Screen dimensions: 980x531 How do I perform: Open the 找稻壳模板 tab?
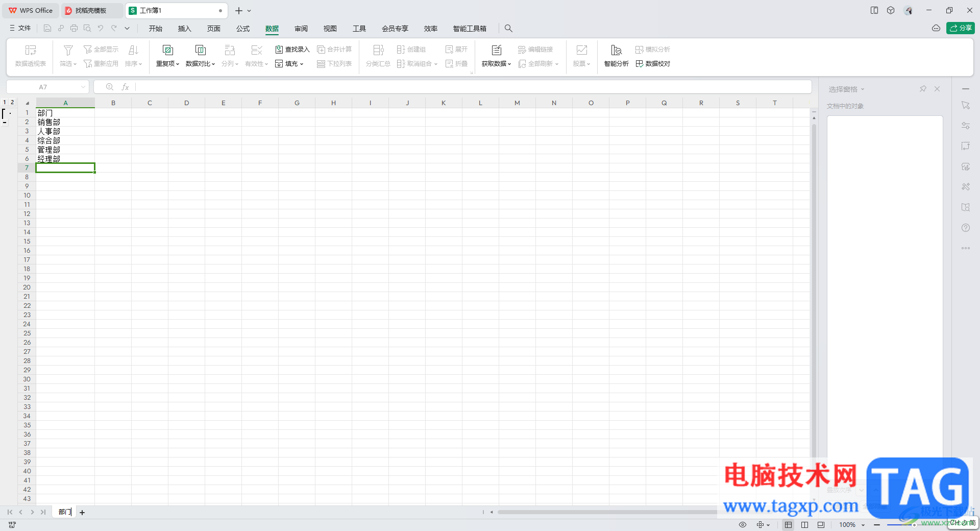(x=91, y=10)
